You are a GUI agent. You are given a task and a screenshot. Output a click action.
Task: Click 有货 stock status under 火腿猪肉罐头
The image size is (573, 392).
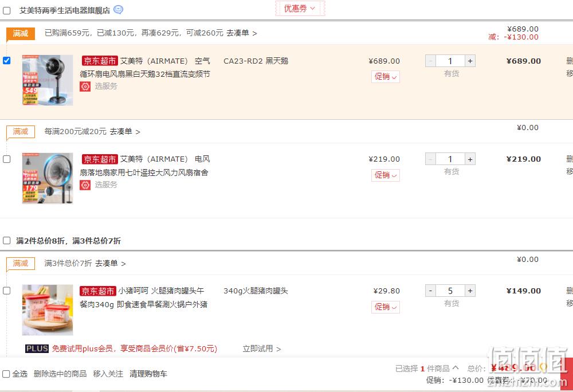[452, 303]
